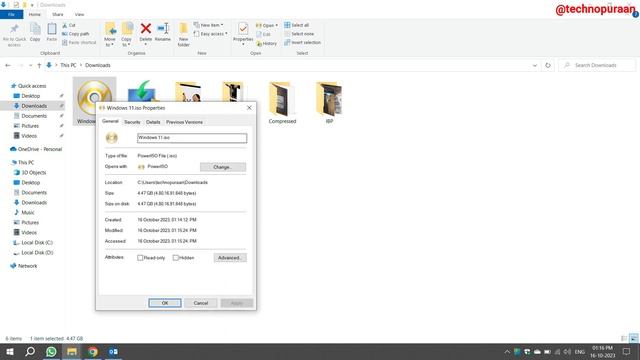Select OneDrive - Personal in sidebar
640x360 pixels.
click(36, 149)
